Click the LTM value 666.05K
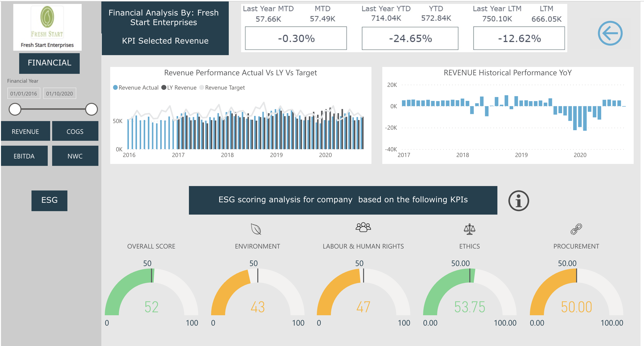Viewport: 644px width, 346px height. 546,19
